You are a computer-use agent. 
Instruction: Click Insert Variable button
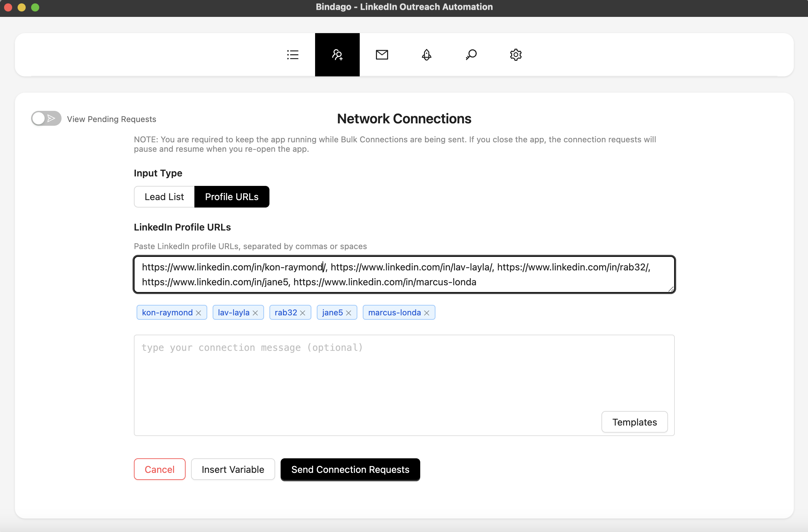[233, 469]
